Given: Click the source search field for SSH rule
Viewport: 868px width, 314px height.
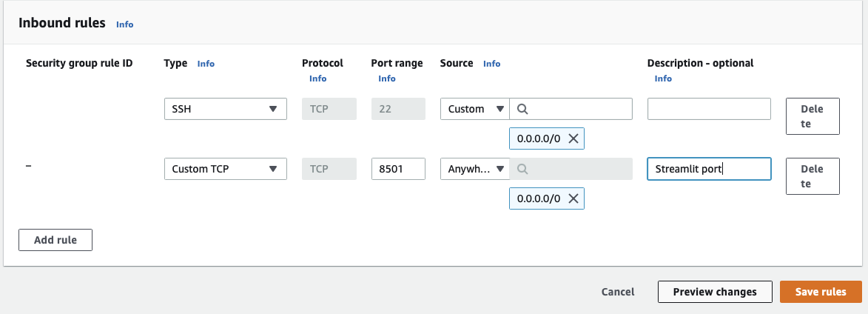Looking at the screenshot, I should pyautogui.click(x=571, y=109).
